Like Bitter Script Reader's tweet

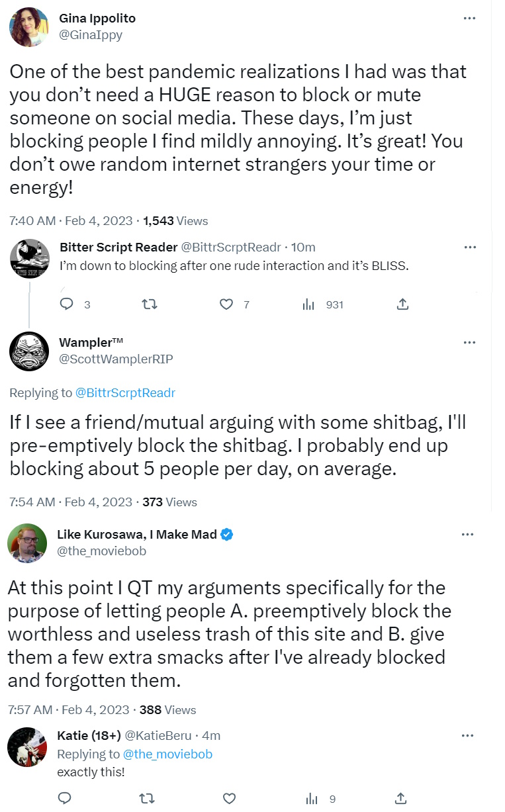click(x=226, y=304)
